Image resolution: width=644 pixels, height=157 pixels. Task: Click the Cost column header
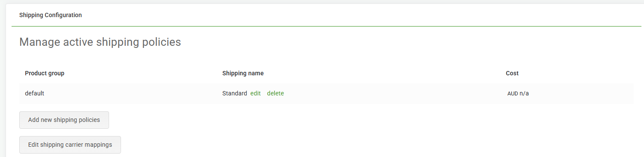pos(512,73)
